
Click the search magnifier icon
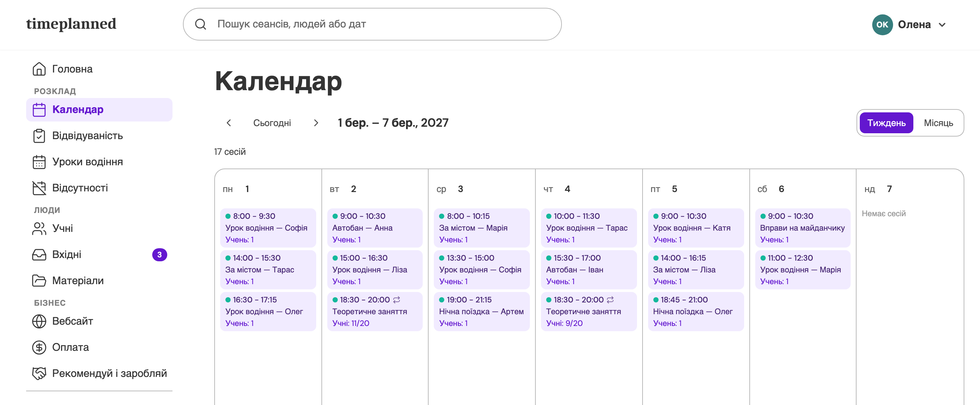[201, 24]
